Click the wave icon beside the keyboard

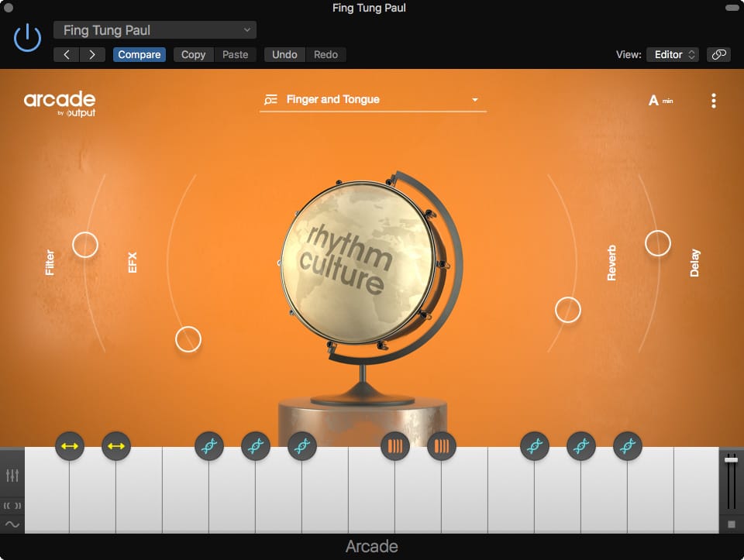coord(12,524)
